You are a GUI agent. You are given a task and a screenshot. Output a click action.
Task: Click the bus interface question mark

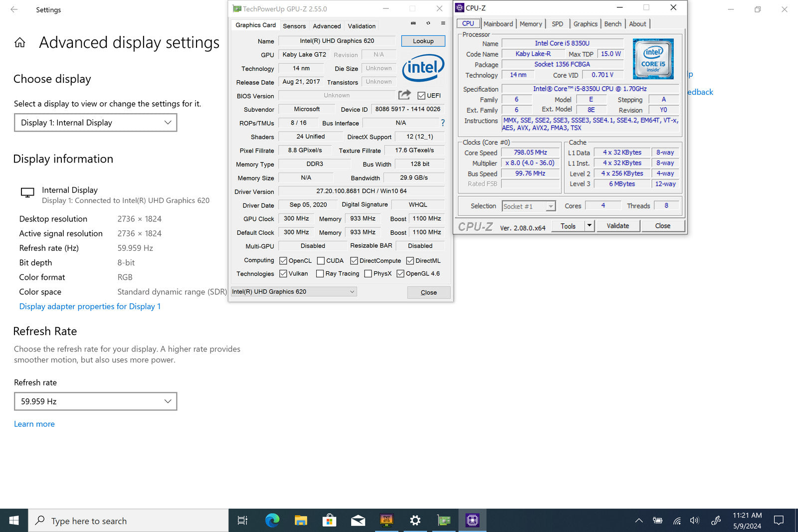tap(442, 123)
